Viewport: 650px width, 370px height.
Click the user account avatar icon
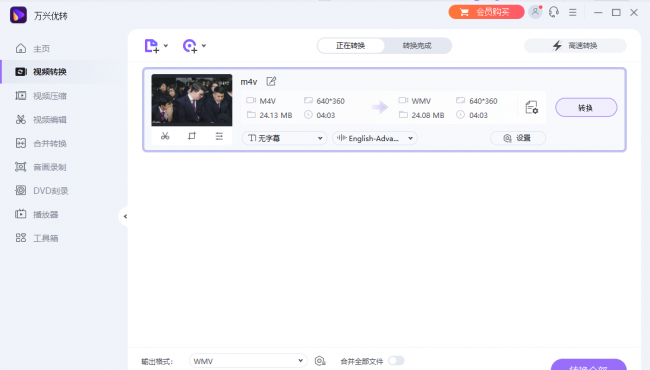click(535, 12)
